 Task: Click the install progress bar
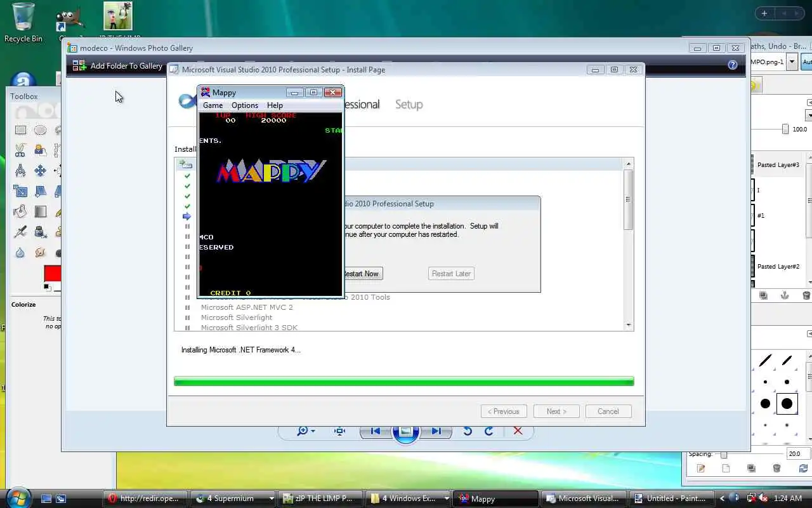click(404, 381)
